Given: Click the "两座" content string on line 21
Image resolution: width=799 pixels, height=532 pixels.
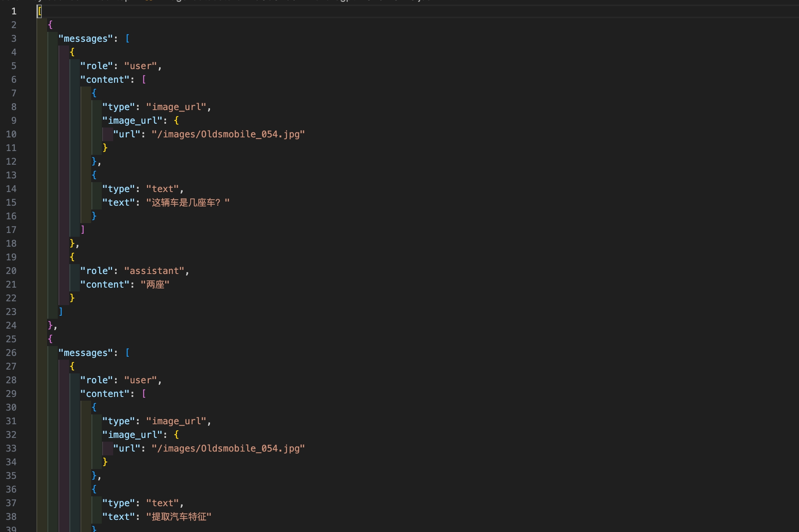Looking at the screenshot, I should [155, 285].
